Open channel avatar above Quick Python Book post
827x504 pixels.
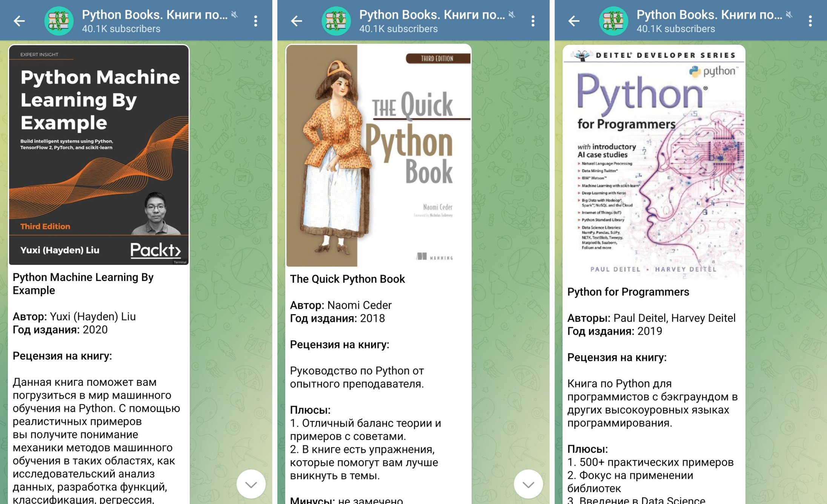336,21
